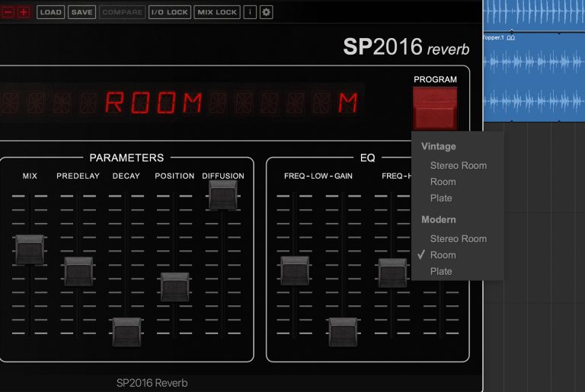Viewport: 585px width, 392px height.
Task: Toggle the MIX LOCK button
Action: coord(217,12)
